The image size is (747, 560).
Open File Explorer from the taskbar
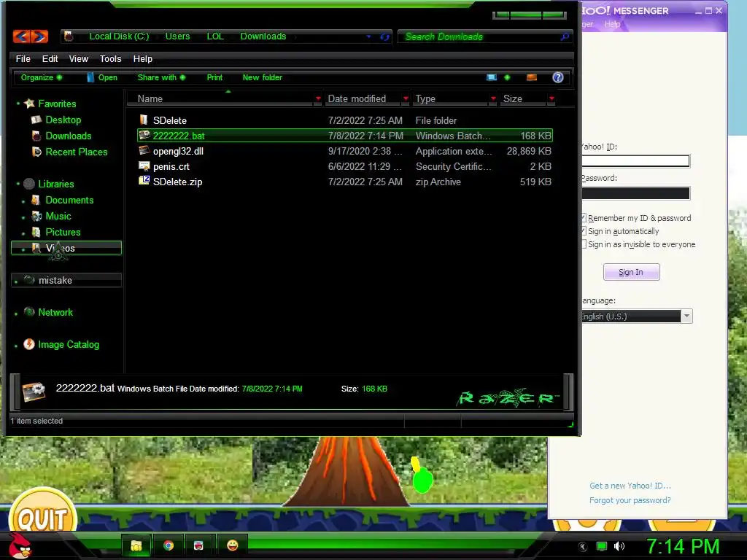click(x=136, y=545)
